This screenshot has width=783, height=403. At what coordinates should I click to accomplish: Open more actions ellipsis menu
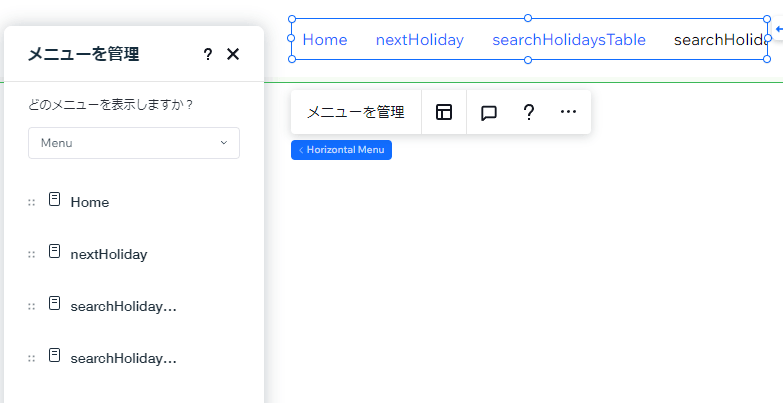tap(568, 111)
